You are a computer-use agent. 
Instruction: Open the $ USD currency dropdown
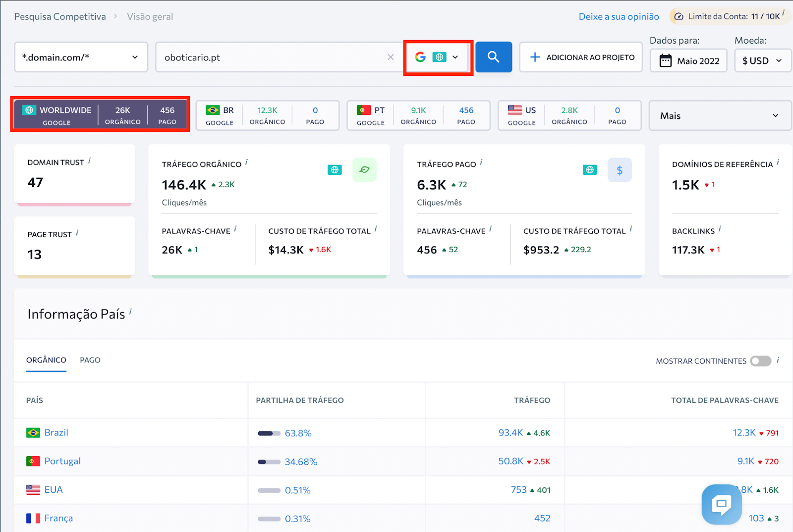tap(762, 61)
